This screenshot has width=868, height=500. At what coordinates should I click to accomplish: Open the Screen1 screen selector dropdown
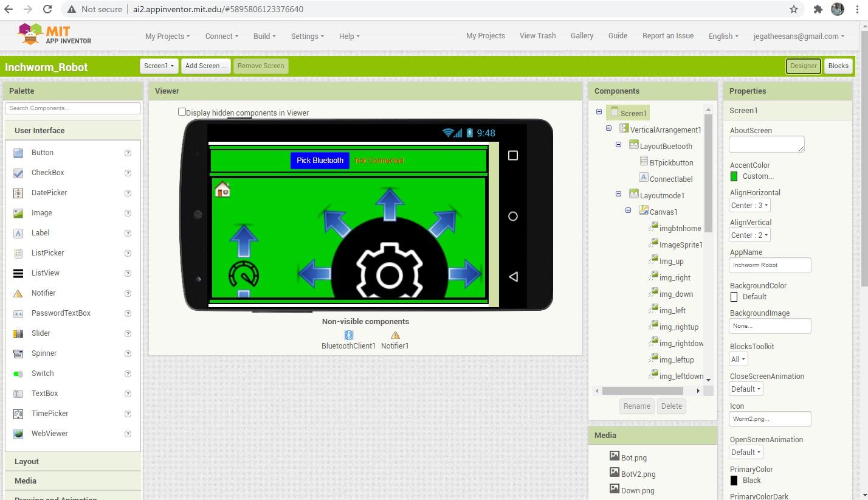(x=159, y=66)
